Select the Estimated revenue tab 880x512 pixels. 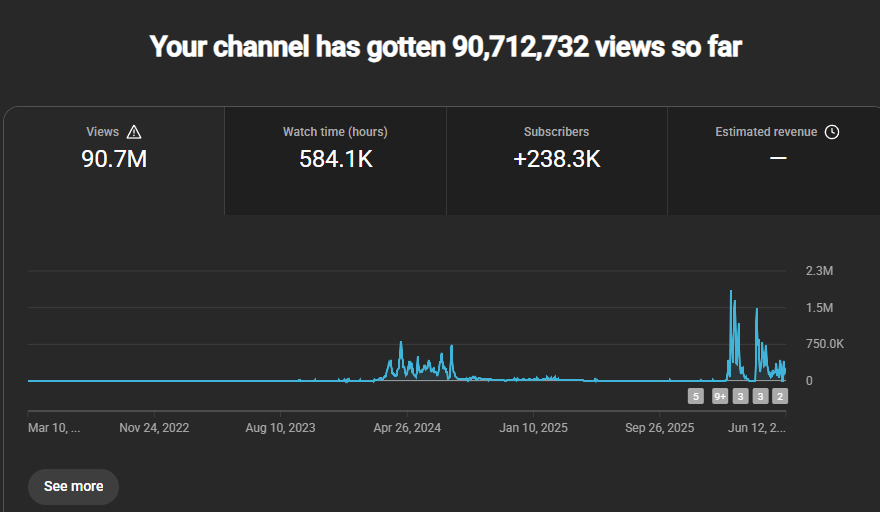coord(774,161)
